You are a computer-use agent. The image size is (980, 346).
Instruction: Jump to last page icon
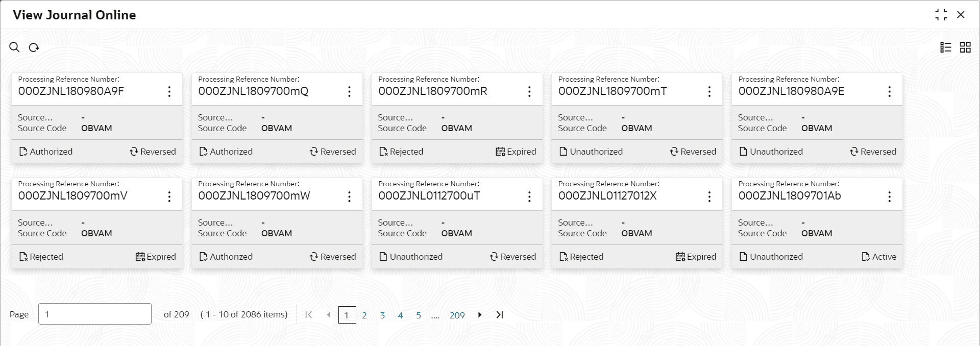click(500, 315)
